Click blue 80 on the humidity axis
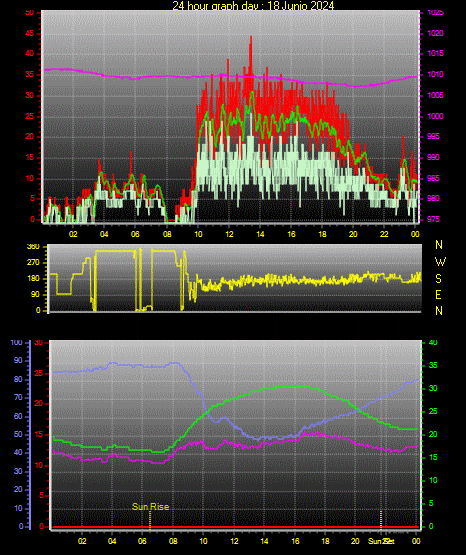 click(x=18, y=379)
